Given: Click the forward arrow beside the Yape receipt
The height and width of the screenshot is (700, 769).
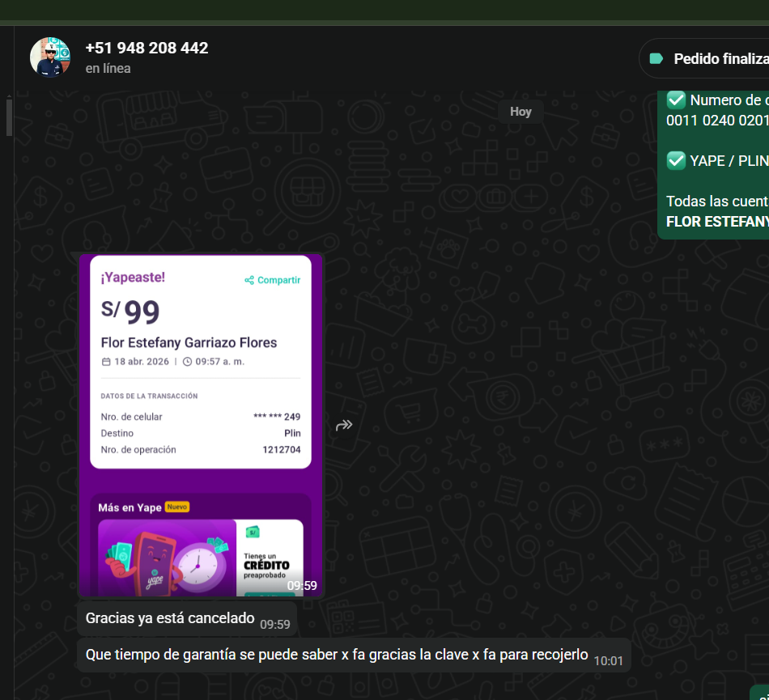Looking at the screenshot, I should click(x=344, y=425).
